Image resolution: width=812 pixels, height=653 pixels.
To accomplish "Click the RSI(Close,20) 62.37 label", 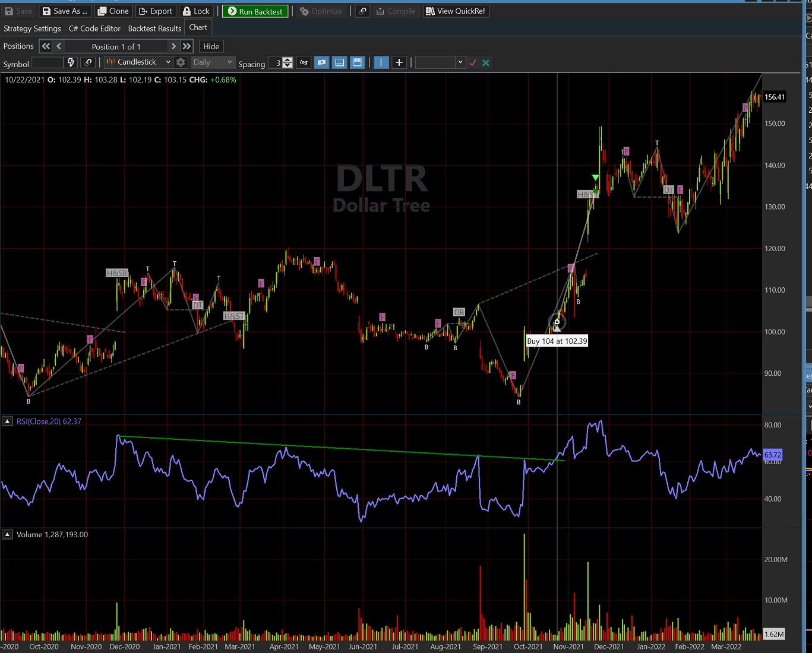I will [49, 421].
